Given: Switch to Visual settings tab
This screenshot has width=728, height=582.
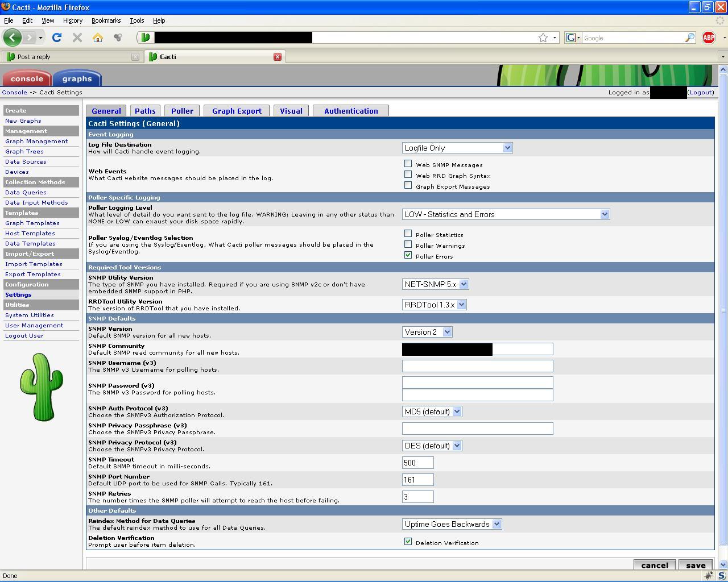Looking at the screenshot, I should [291, 111].
